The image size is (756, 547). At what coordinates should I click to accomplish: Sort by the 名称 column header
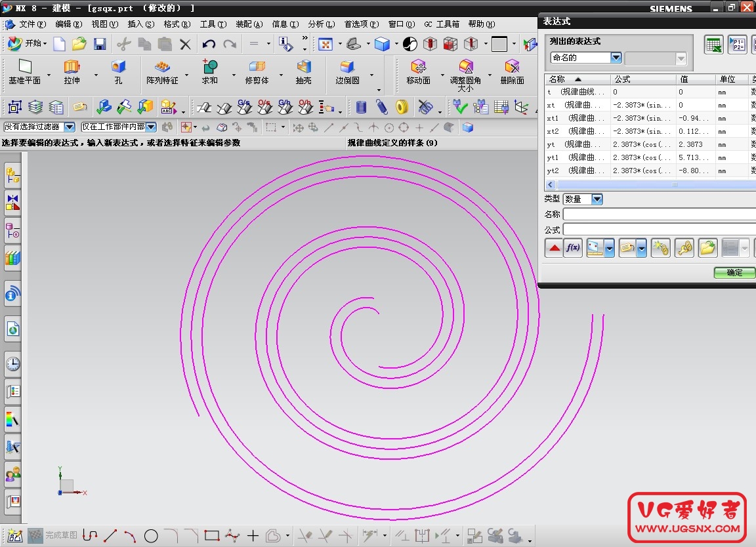click(577, 79)
